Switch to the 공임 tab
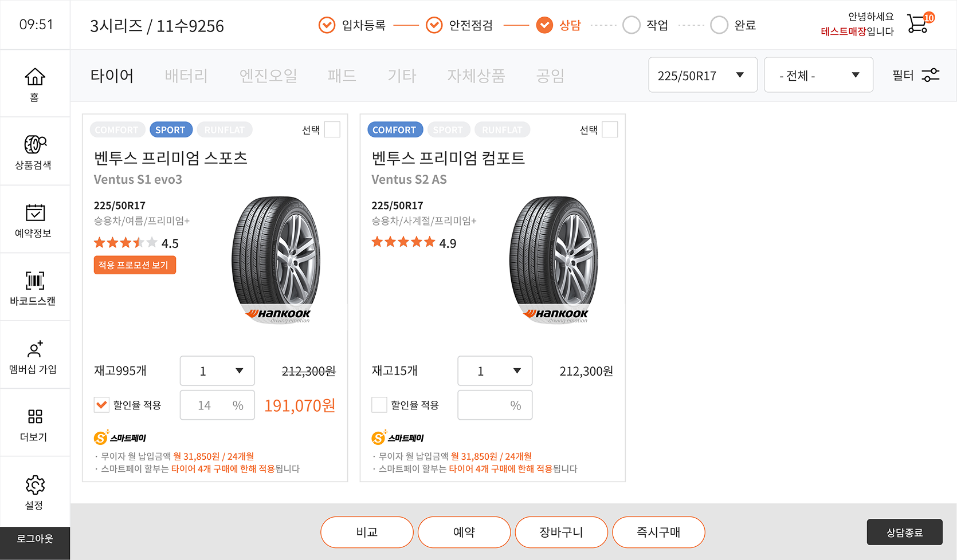Viewport: 957px width, 560px height. (550, 76)
